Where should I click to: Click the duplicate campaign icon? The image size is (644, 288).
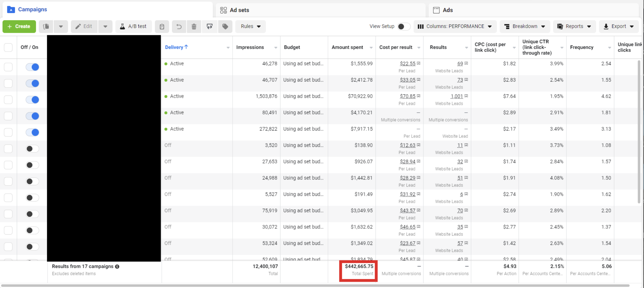tap(46, 26)
